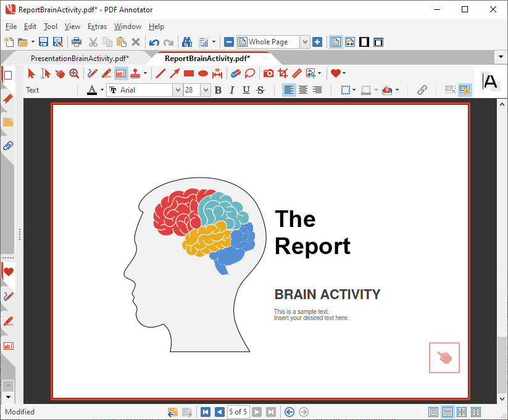Viewport: 508px width, 420px height.
Task: Toggle Italic text formatting
Action: point(232,90)
